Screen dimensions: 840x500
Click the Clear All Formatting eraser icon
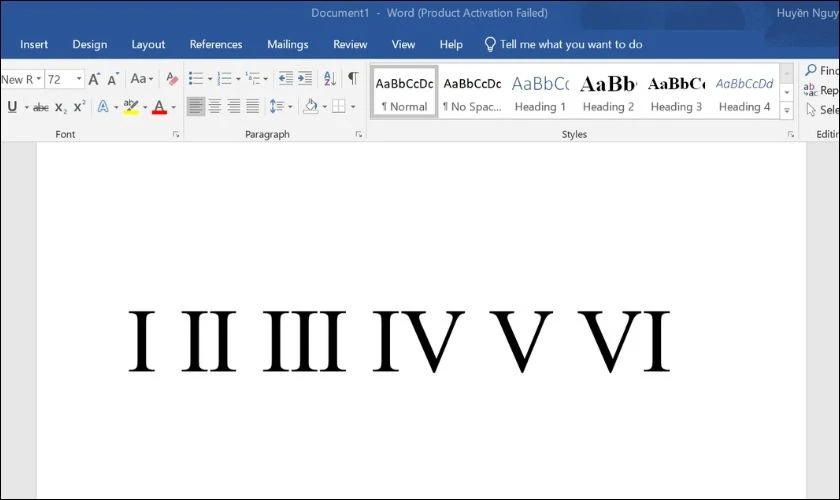(x=172, y=79)
